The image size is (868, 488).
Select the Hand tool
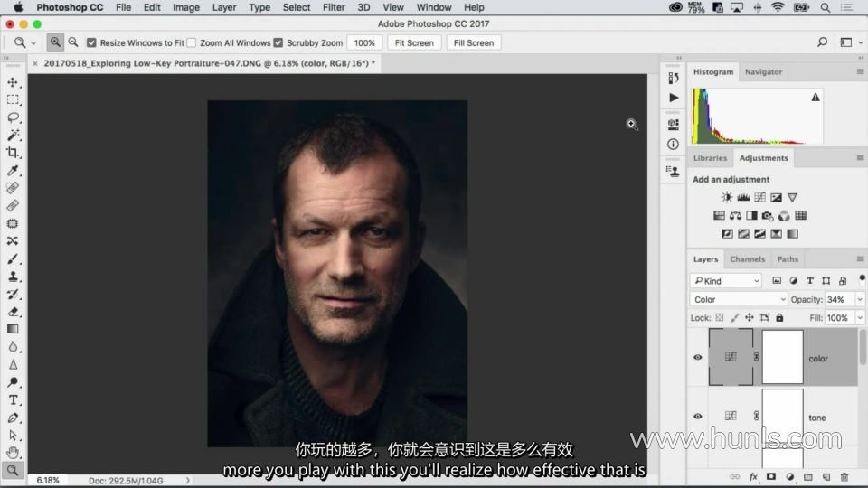[13, 453]
